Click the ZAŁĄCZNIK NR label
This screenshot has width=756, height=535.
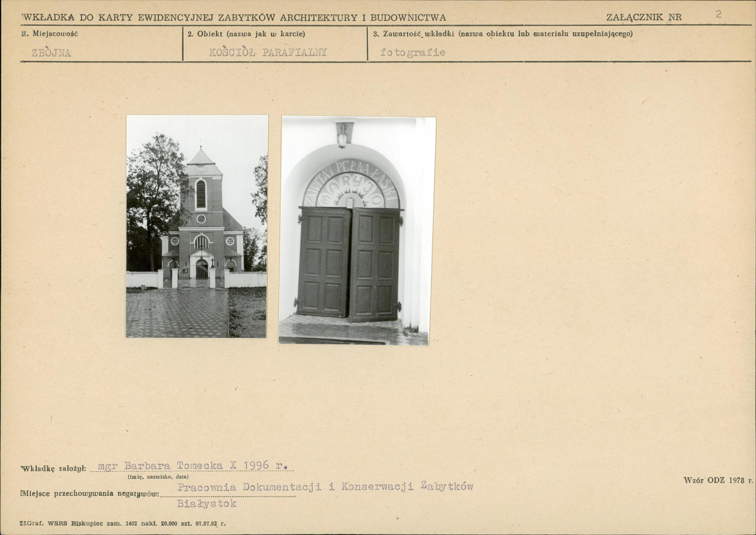tap(644, 17)
